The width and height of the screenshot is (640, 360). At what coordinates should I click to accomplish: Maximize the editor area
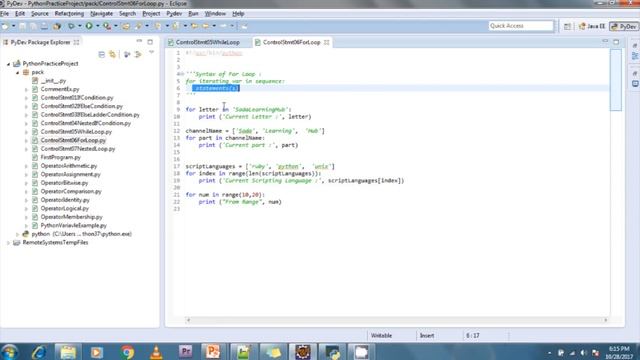pos(616,42)
